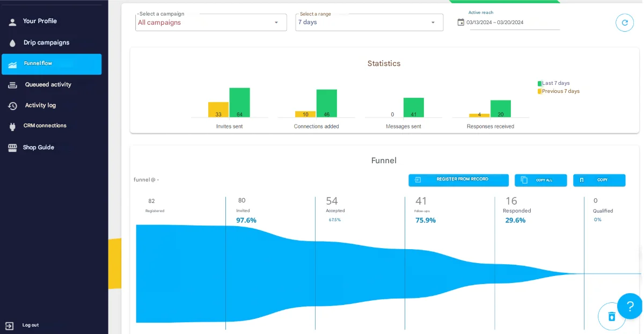Click yellow Invites sent bar showing 33
644x334 pixels.
click(218, 110)
